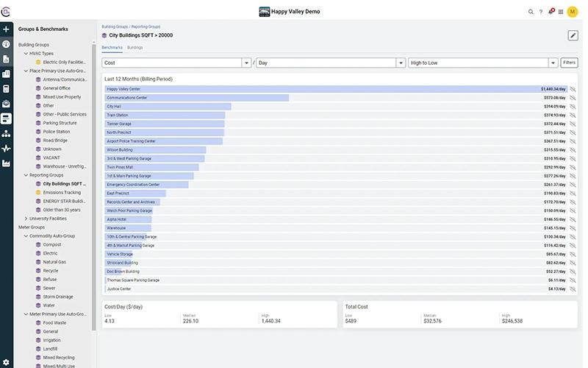Hide Twin Pines Mall from the benchmark

[573, 168]
